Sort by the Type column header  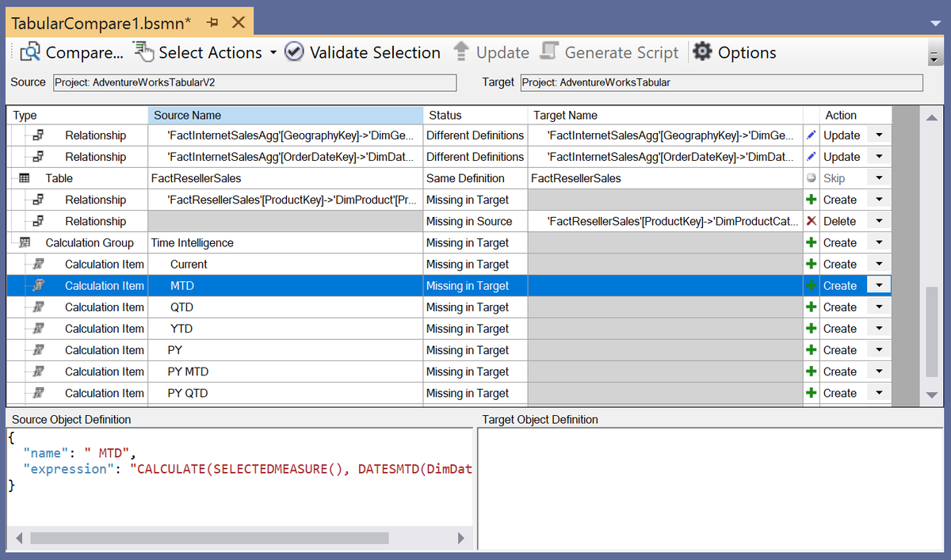click(x=78, y=116)
